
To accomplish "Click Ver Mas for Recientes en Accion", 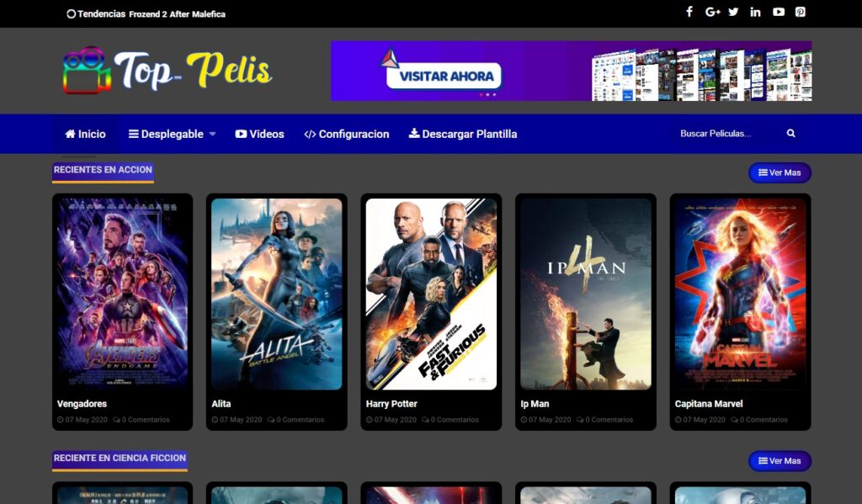I will click(780, 172).
